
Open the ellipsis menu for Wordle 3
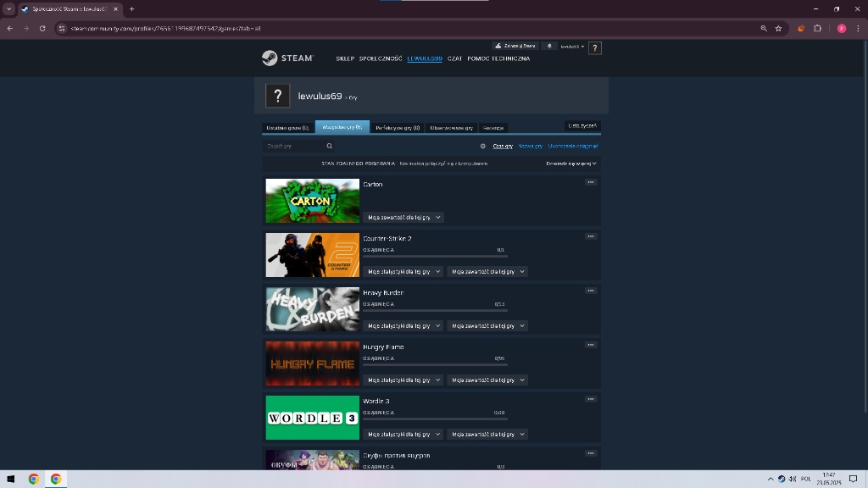(590, 399)
